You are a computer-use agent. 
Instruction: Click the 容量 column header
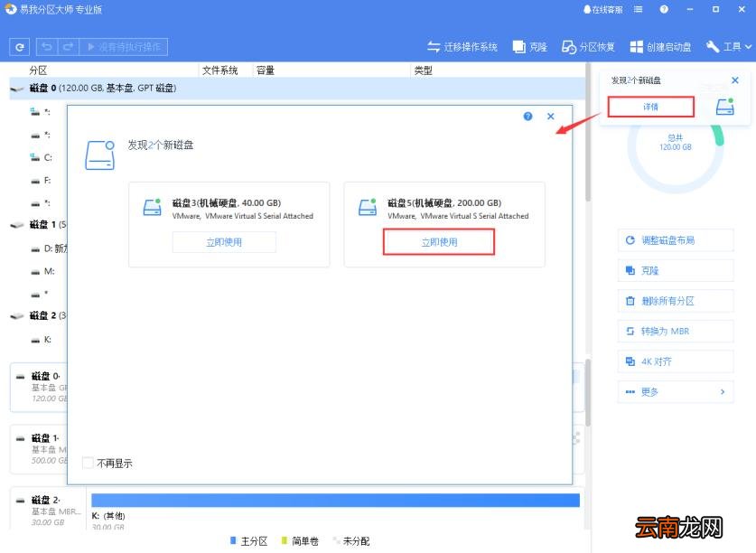coord(266,70)
